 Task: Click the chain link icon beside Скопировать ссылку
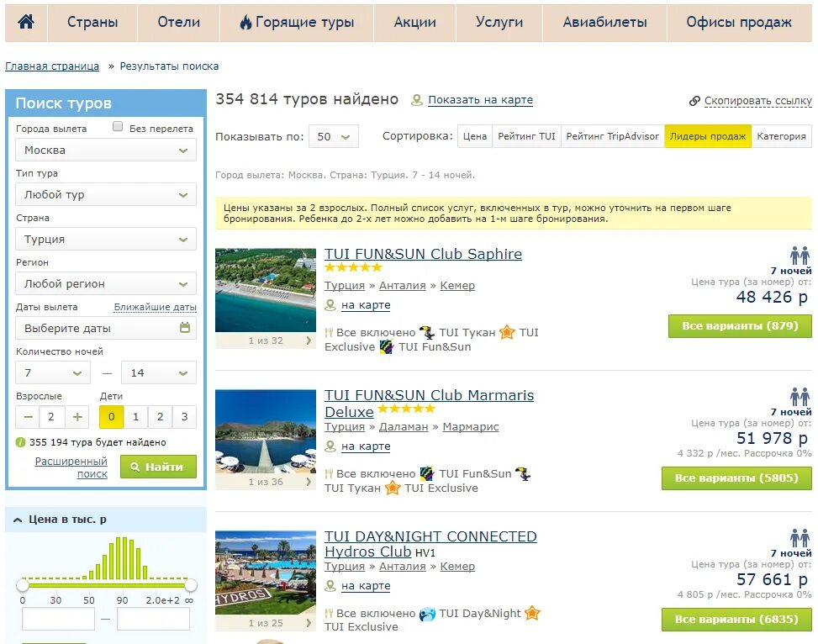(x=694, y=101)
